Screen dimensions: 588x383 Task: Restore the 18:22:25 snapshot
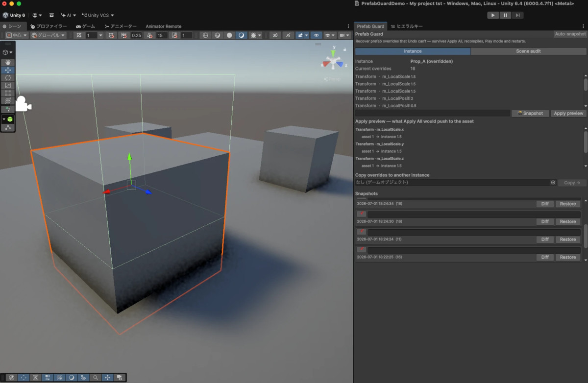(x=567, y=257)
